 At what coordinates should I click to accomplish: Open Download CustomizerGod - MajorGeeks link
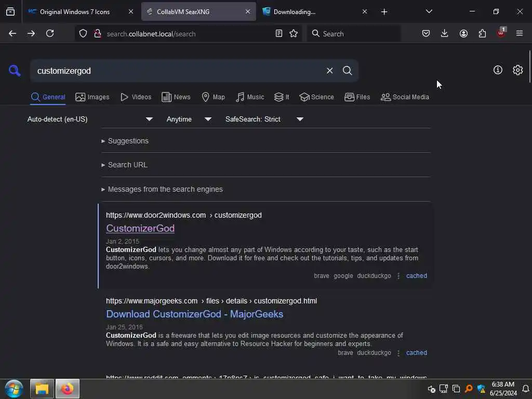(194, 314)
